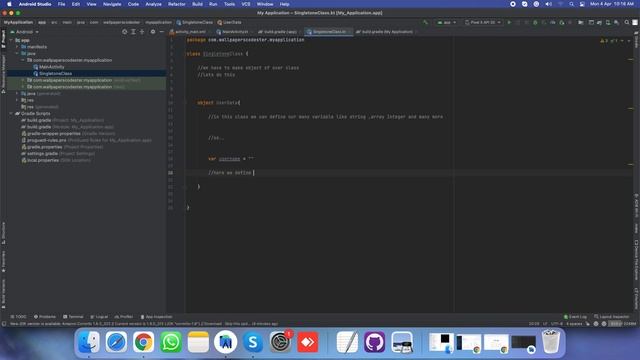
Task: Hide the Project panel with minus icon
Action: tap(162, 32)
